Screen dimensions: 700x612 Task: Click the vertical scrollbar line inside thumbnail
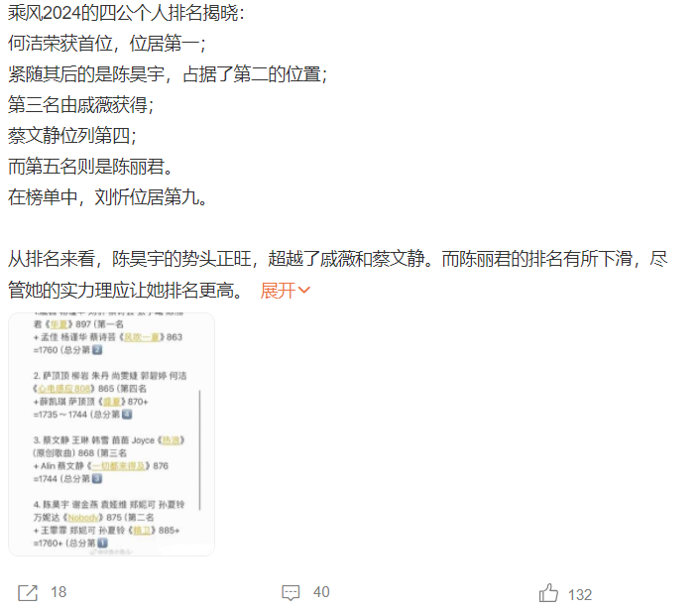click(x=199, y=450)
